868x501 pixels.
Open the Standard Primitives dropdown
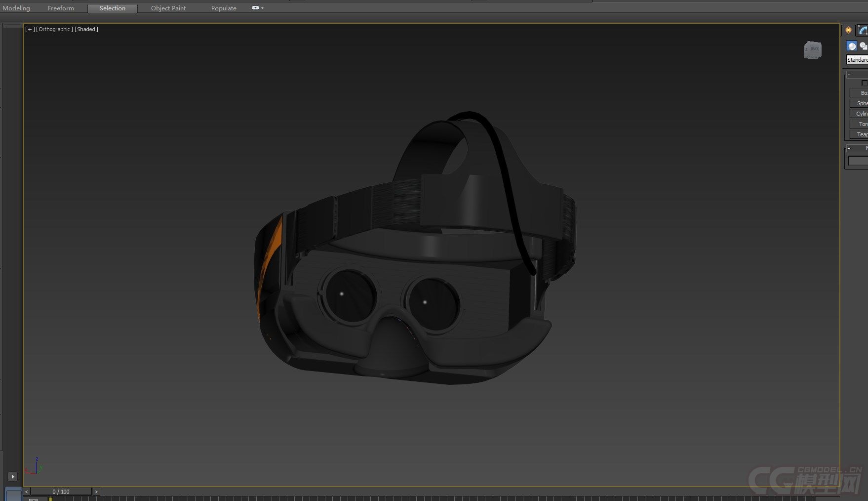(858, 60)
